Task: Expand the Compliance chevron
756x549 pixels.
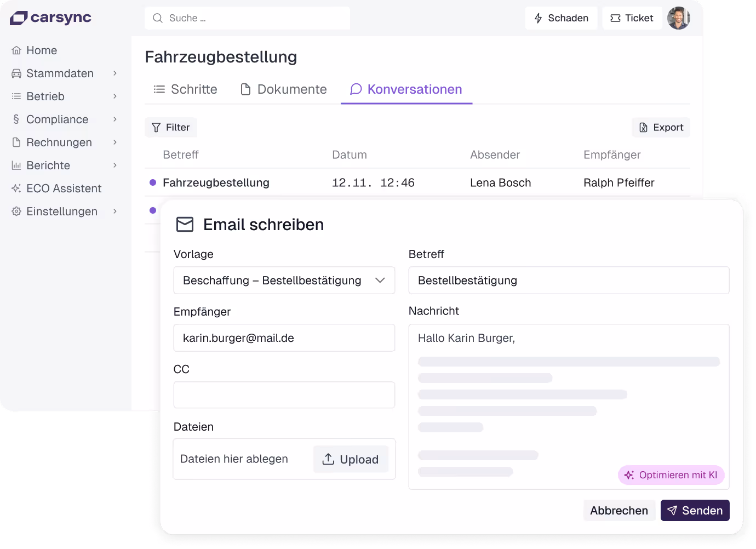Action: [115, 119]
